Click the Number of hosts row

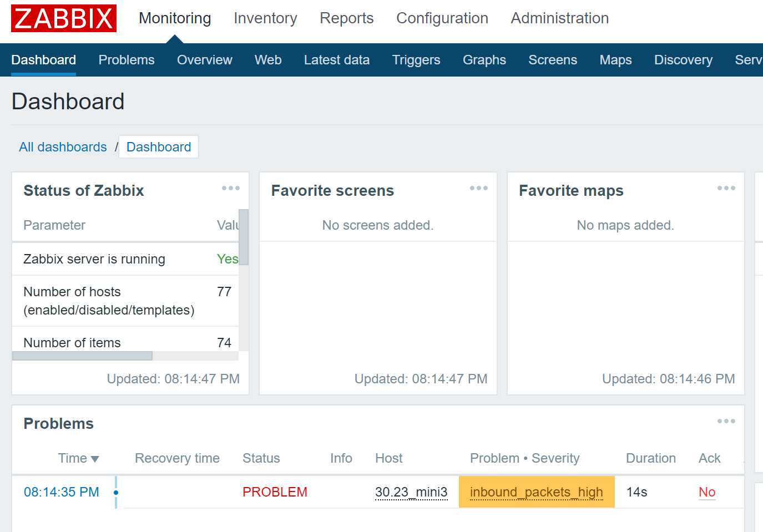pyautogui.click(x=125, y=301)
